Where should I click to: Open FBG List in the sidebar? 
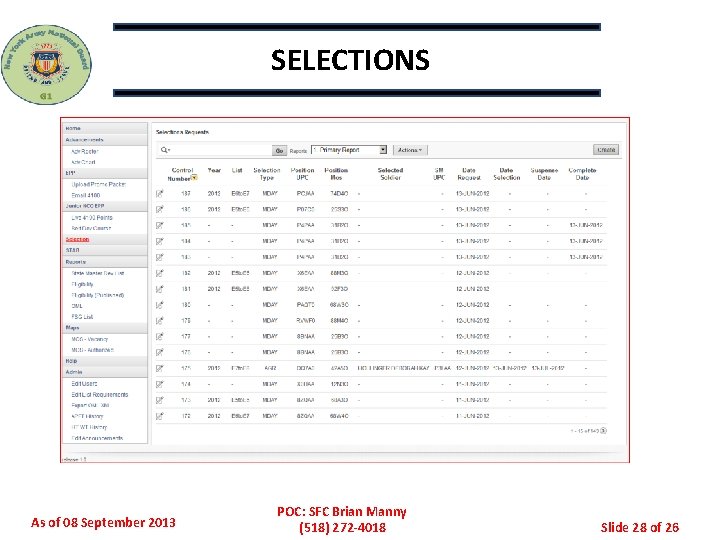[x=82, y=317]
